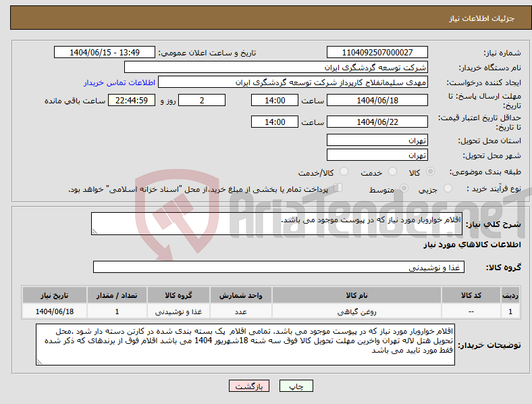This screenshot has height=404, width=532.
Task: Click the گروه کالا field غذا و نوشیدنی
Action: [279, 267]
